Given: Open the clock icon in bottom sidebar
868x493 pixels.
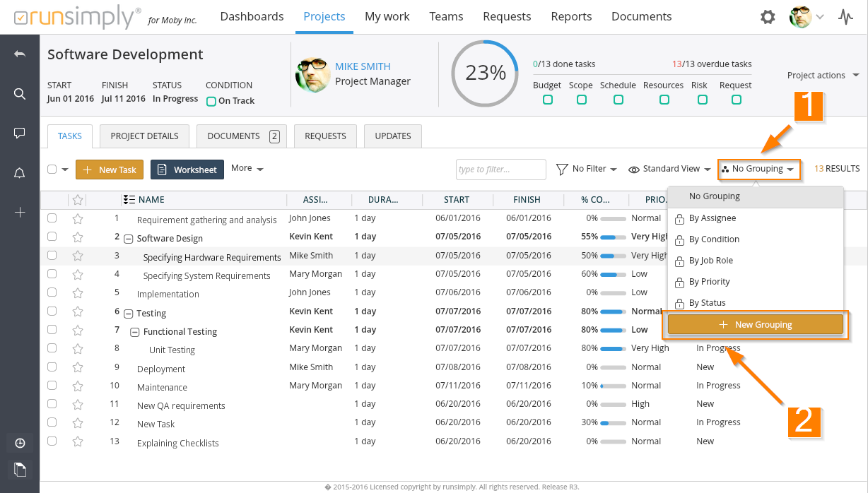Looking at the screenshot, I should tap(20, 443).
